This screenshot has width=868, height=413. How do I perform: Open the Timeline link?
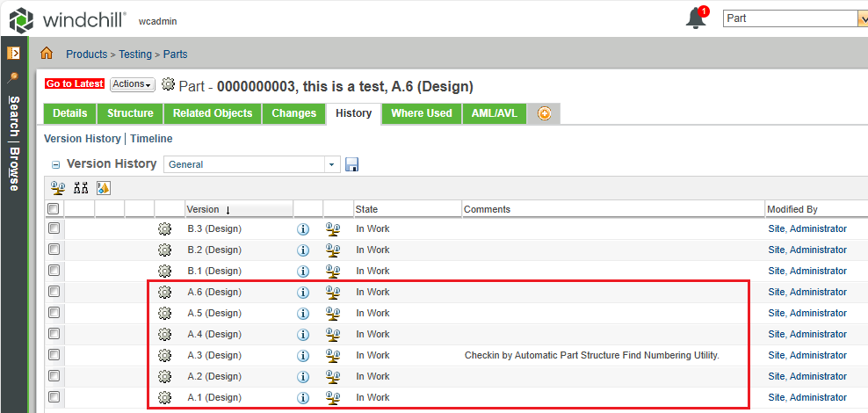click(x=151, y=139)
